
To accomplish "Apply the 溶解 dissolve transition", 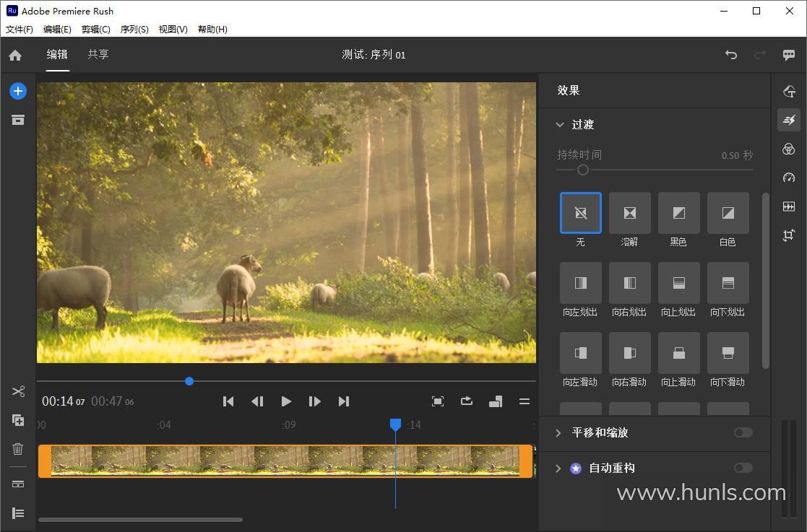I will click(629, 213).
